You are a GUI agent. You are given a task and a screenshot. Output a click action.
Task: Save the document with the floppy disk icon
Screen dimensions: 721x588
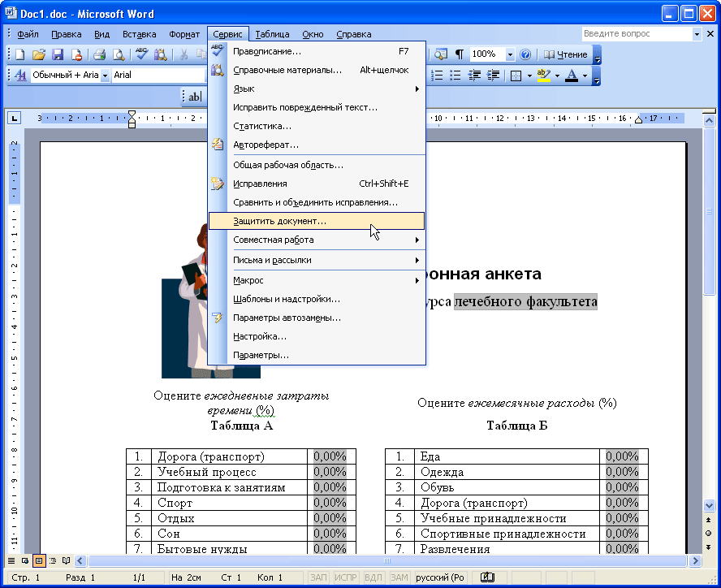[x=58, y=54]
